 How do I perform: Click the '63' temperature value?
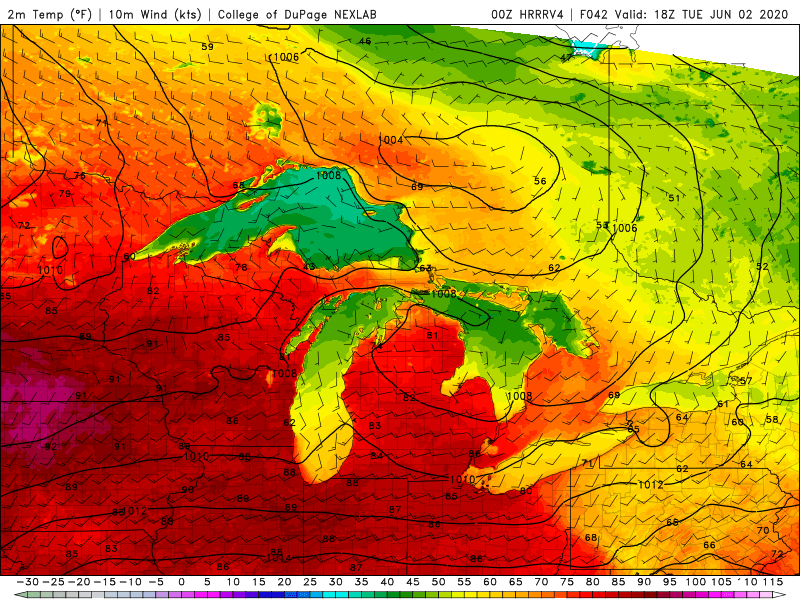pyautogui.click(x=425, y=268)
